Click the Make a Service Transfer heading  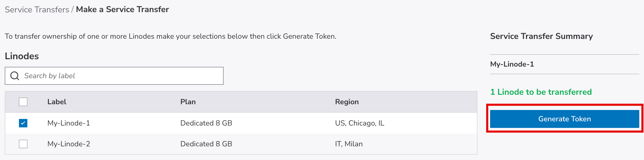[122, 9]
